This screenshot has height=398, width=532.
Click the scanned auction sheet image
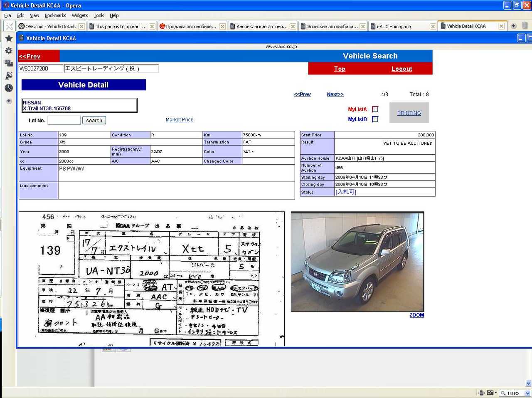click(x=152, y=279)
